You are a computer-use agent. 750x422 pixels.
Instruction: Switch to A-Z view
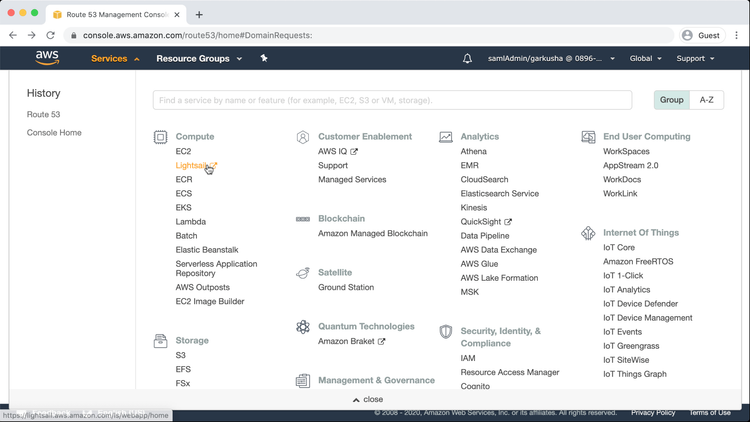pos(706,100)
